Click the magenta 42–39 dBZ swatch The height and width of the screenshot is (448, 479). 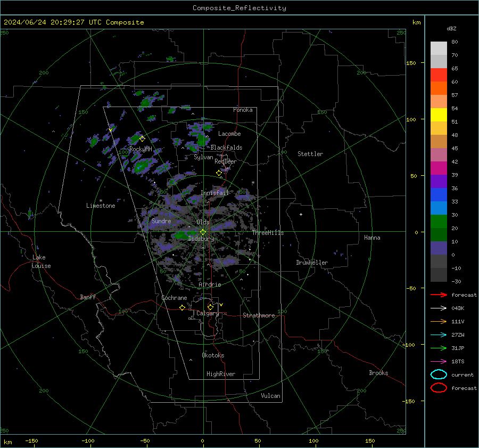click(x=439, y=168)
